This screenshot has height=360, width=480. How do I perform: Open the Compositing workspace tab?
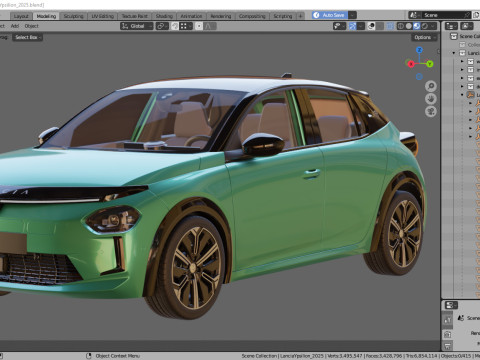pos(252,16)
